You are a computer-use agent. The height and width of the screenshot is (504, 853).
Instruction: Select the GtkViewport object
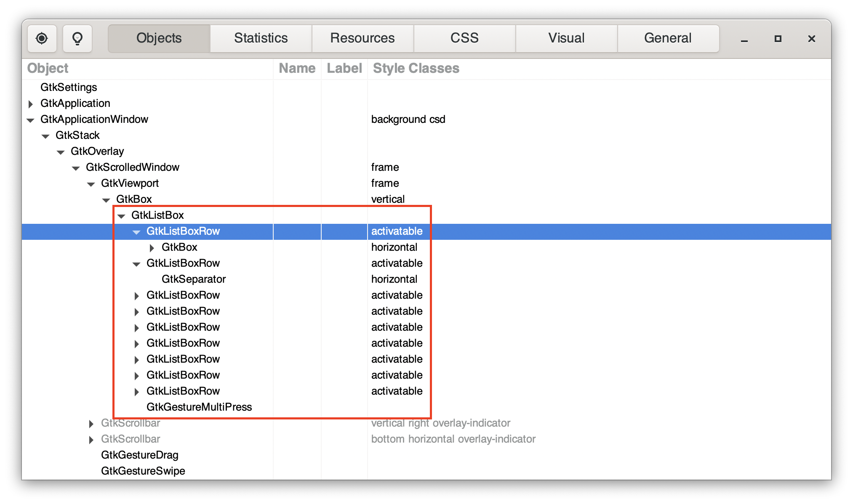(x=130, y=183)
